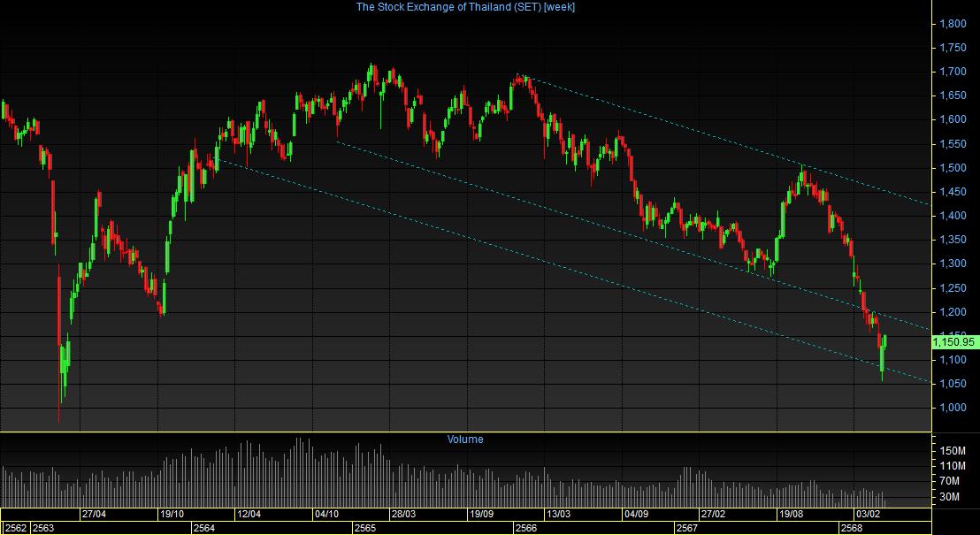
Task: Click the 1,000 price axis label
Action: coord(953,408)
